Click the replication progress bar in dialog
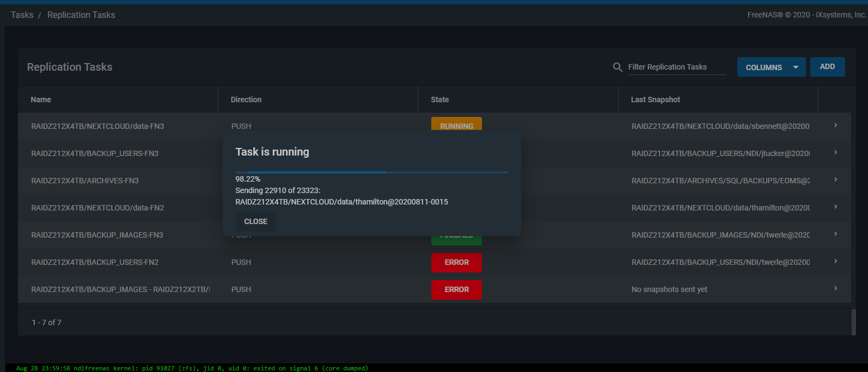The image size is (868, 372). 372,172
